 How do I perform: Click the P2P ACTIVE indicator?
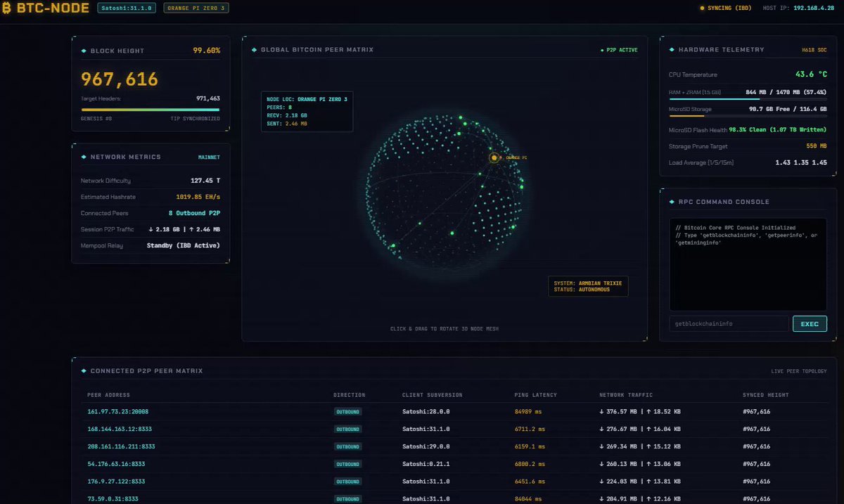point(618,51)
